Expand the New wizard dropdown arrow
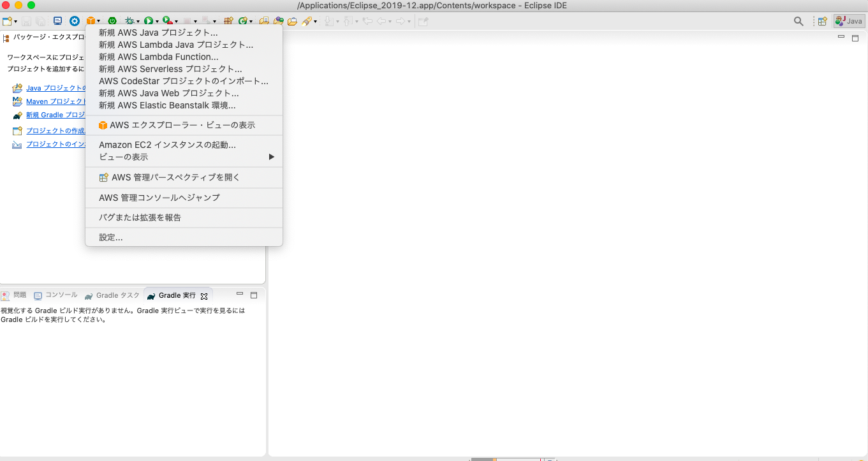Image resolution: width=868 pixels, height=461 pixels. click(15, 22)
